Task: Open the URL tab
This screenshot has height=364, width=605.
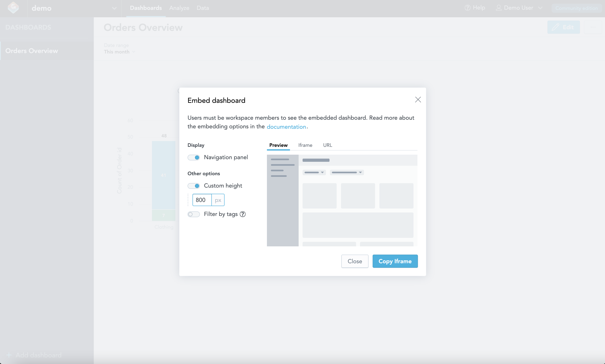Action: point(327,145)
